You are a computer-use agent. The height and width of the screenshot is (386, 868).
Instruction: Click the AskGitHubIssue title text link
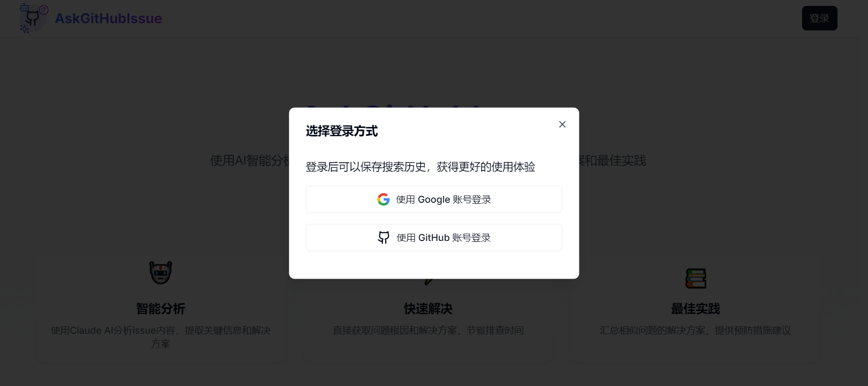click(108, 19)
